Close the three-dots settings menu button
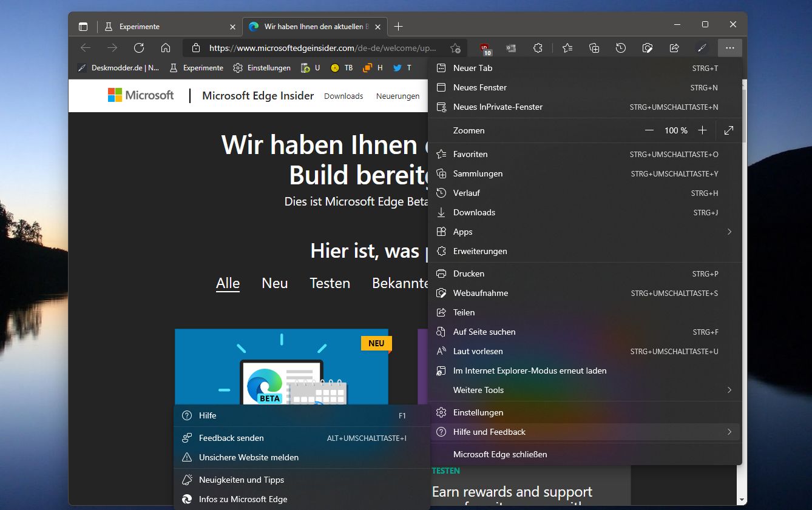The width and height of the screenshot is (812, 510). coord(729,48)
